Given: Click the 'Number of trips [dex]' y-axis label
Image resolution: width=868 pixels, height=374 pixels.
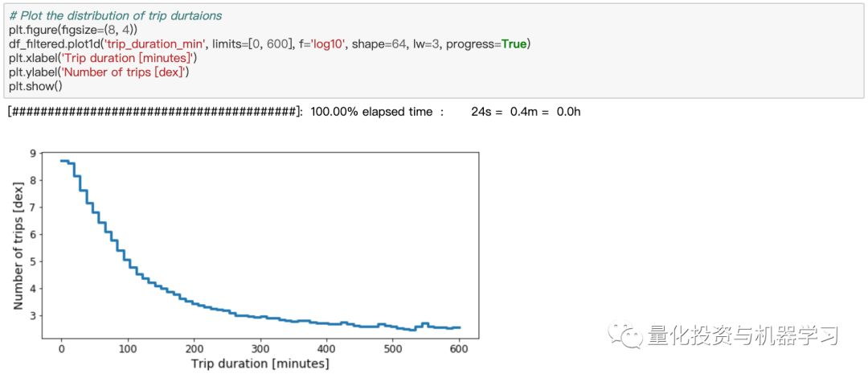Looking at the screenshot, I should (18, 245).
